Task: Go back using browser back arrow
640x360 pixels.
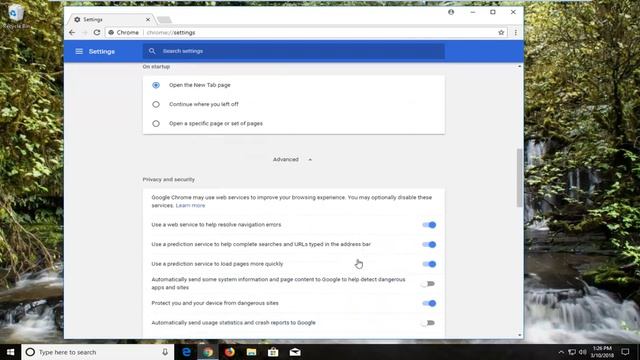Action: (x=72, y=32)
